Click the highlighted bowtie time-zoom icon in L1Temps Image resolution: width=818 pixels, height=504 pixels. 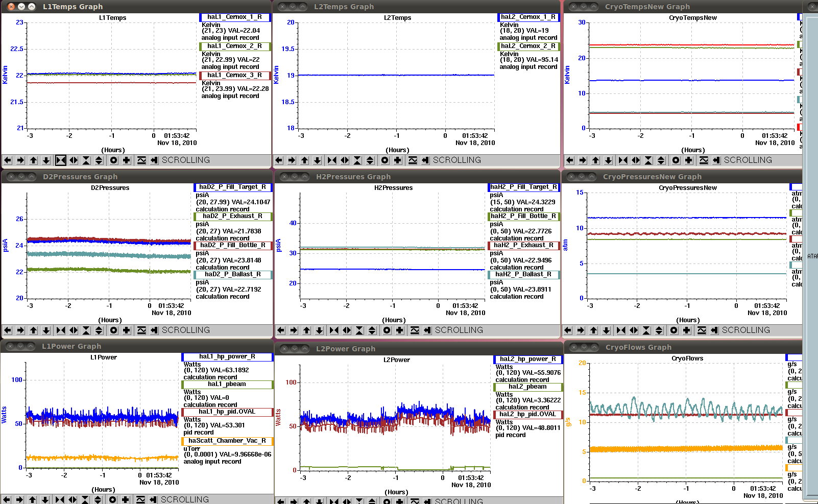(61, 160)
